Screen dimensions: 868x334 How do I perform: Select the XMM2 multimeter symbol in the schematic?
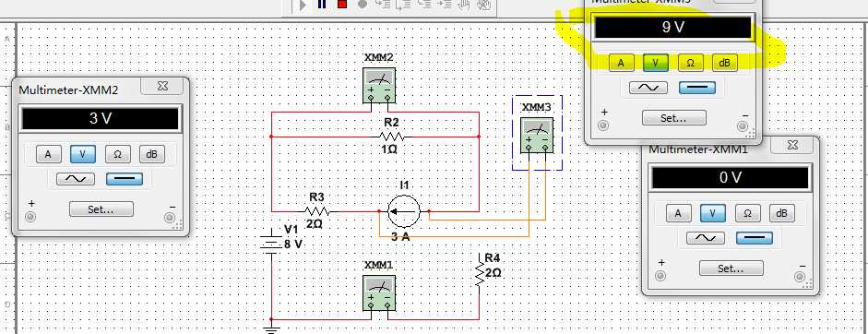379,85
